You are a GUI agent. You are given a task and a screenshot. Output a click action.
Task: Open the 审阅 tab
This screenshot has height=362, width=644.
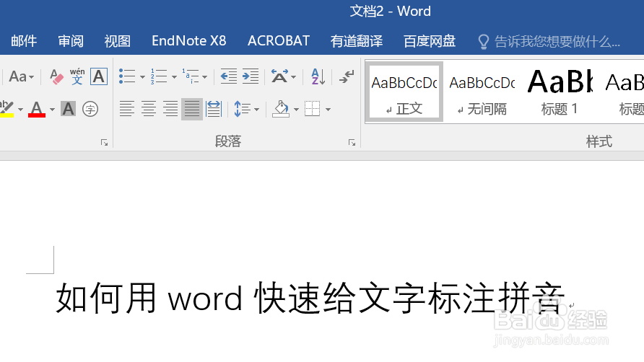[71, 41]
